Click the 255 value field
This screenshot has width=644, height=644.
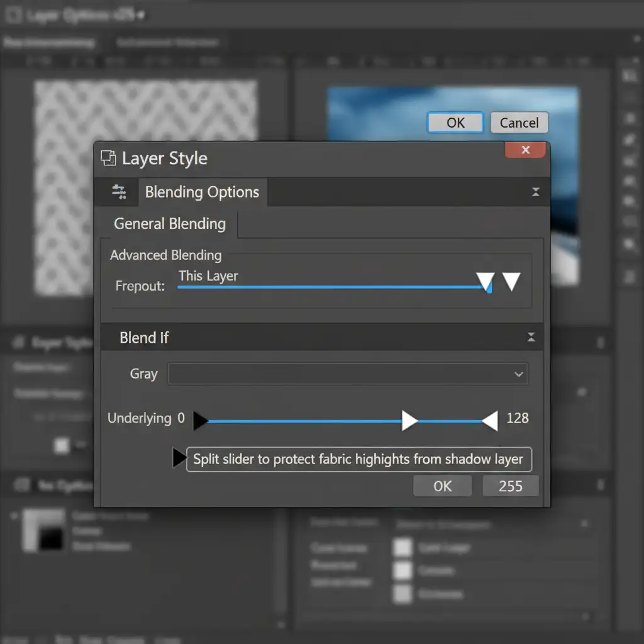pyautogui.click(x=510, y=486)
